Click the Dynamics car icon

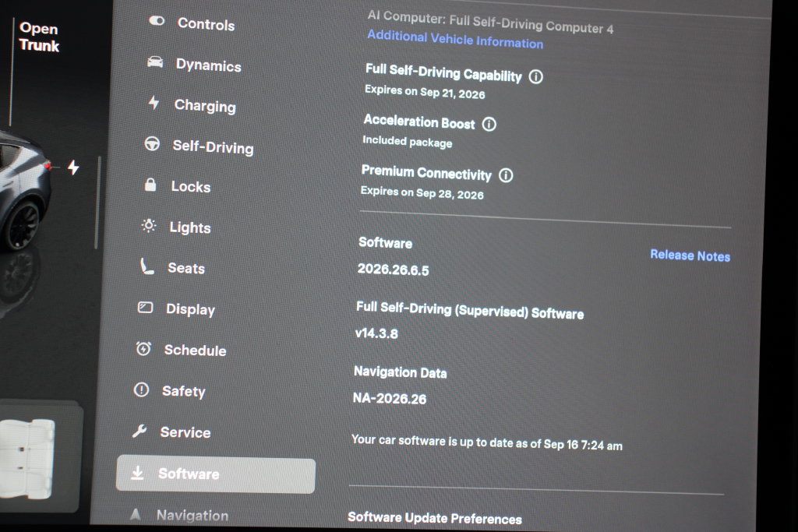(155, 62)
